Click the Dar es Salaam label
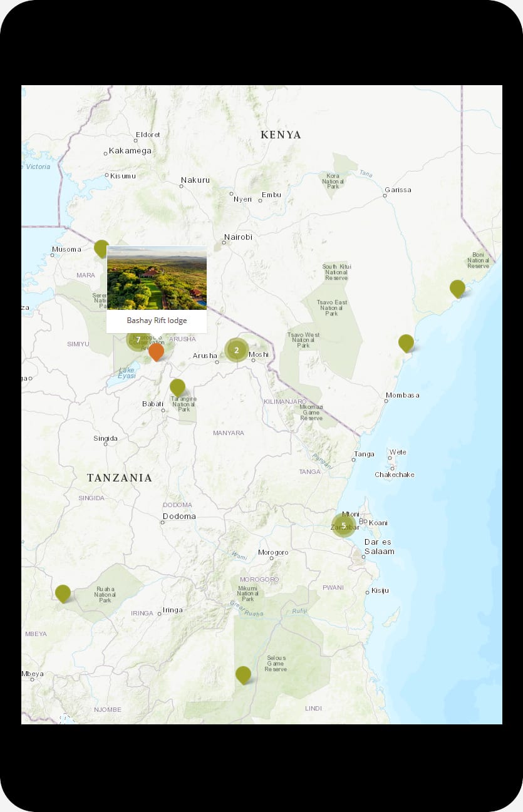 (x=379, y=547)
